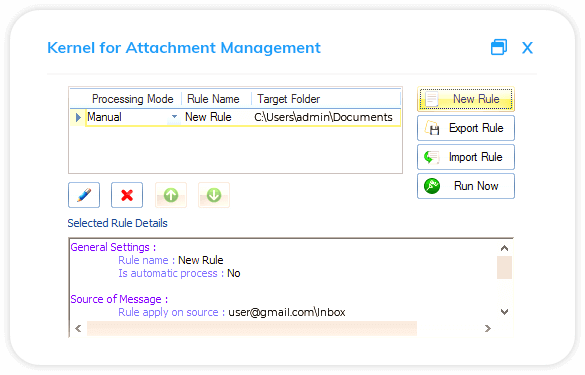Move rule down with green arrow
The image size is (585, 375).
pyautogui.click(x=214, y=195)
